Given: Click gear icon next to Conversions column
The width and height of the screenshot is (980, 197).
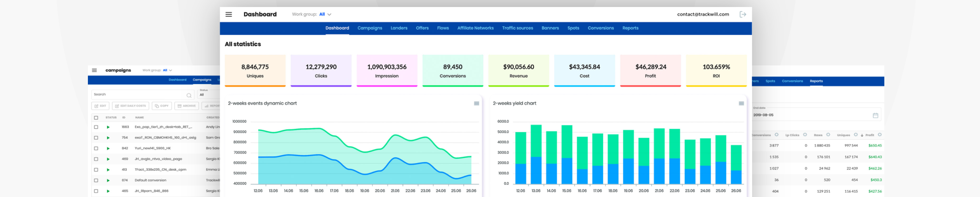Looking at the screenshot, I should [776, 135].
